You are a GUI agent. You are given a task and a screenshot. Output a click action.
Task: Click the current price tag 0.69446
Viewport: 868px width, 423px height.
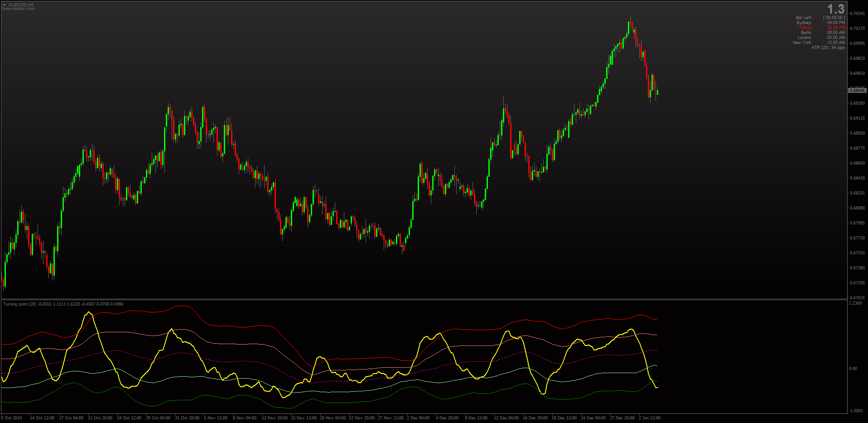tap(857, 91)
